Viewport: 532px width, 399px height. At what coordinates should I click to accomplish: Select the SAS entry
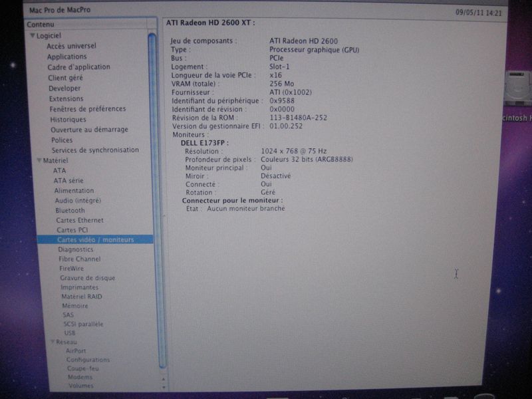click(68, 315)
